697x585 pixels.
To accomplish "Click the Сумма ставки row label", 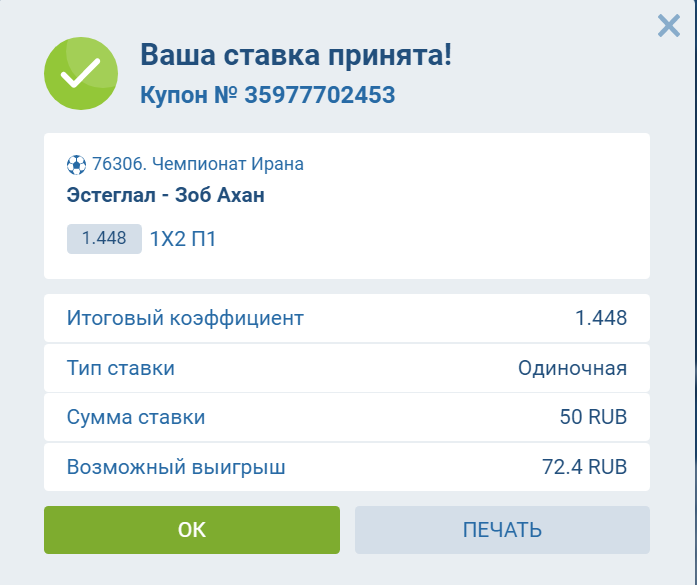I will point(135,417).
